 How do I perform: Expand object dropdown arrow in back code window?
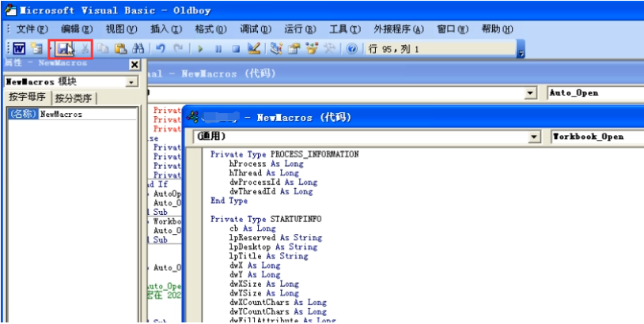[530, 93]
